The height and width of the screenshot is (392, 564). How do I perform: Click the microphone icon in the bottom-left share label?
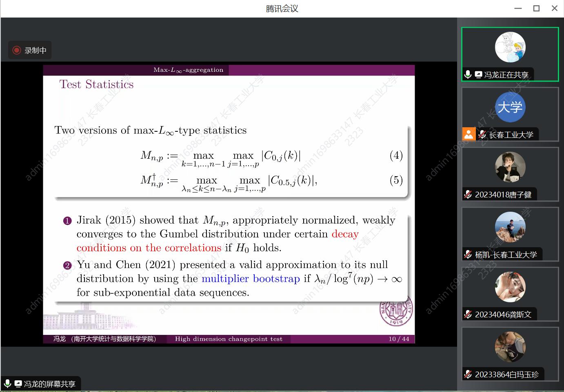pos(7,383)
